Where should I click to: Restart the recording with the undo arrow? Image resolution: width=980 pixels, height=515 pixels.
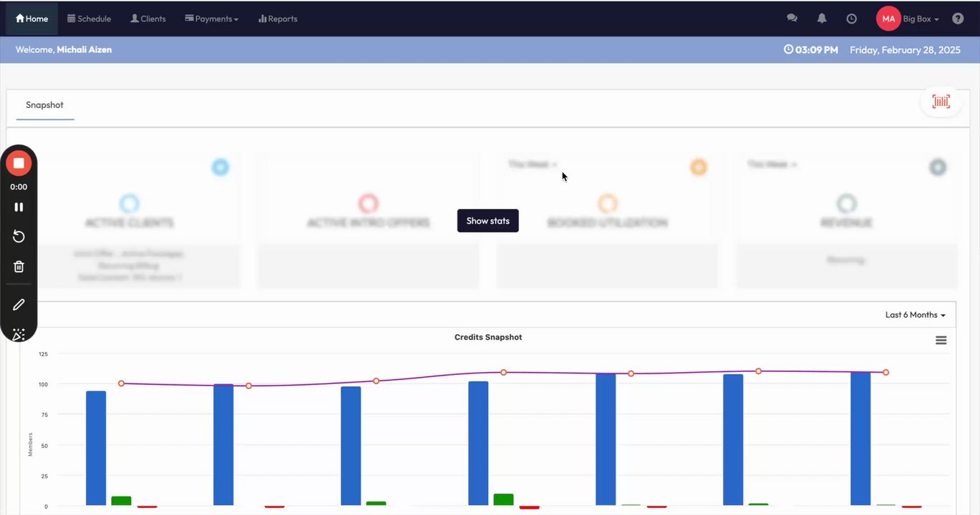[x=19, y=237]
